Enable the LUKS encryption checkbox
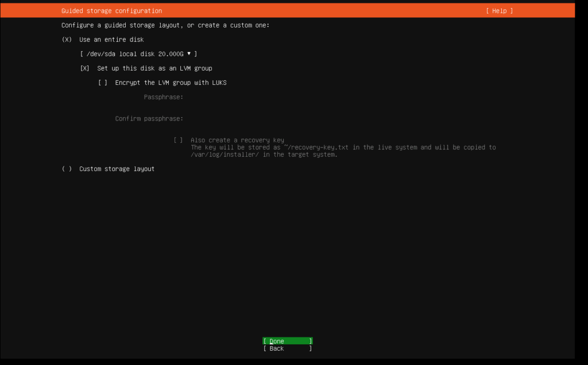The height and width of the screenshot is (365, 588). (x=103, y=83)
